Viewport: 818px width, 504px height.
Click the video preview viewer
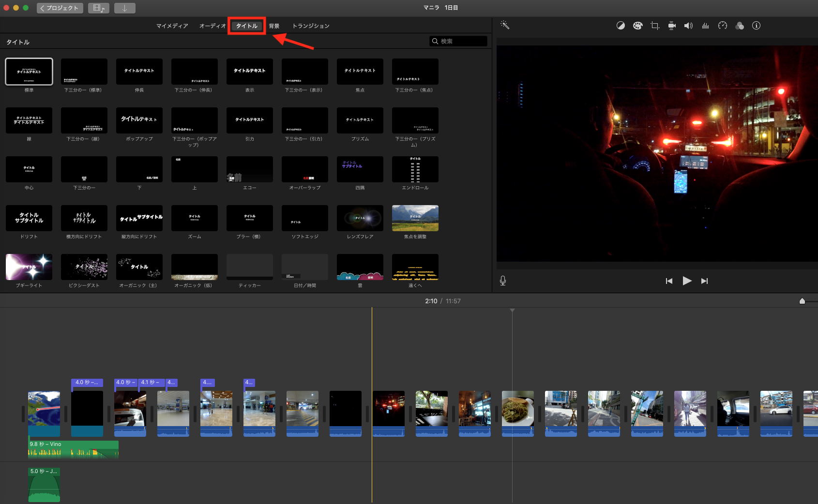tap(657, 154)
